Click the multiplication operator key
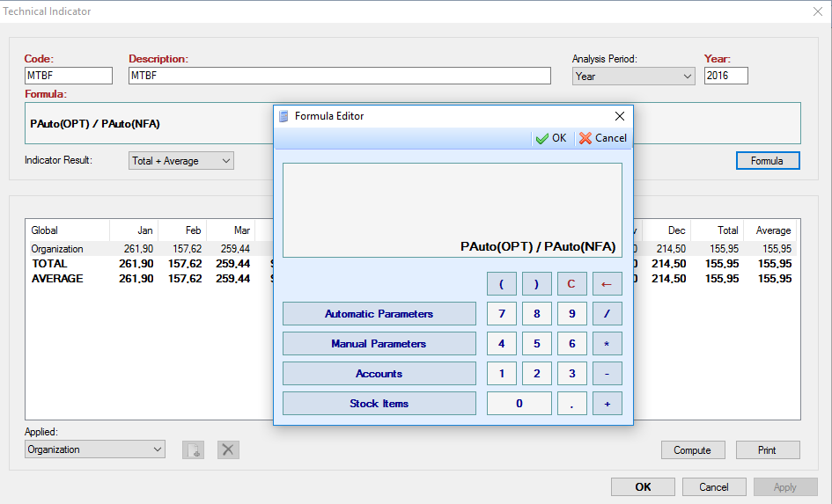This screenshot has height=504, width=832. pyautogui.click(x=607, y=344)
